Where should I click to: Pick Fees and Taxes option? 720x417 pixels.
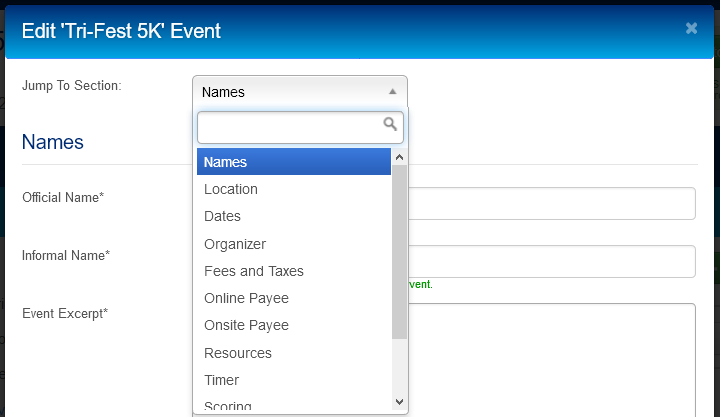point(293,271)
